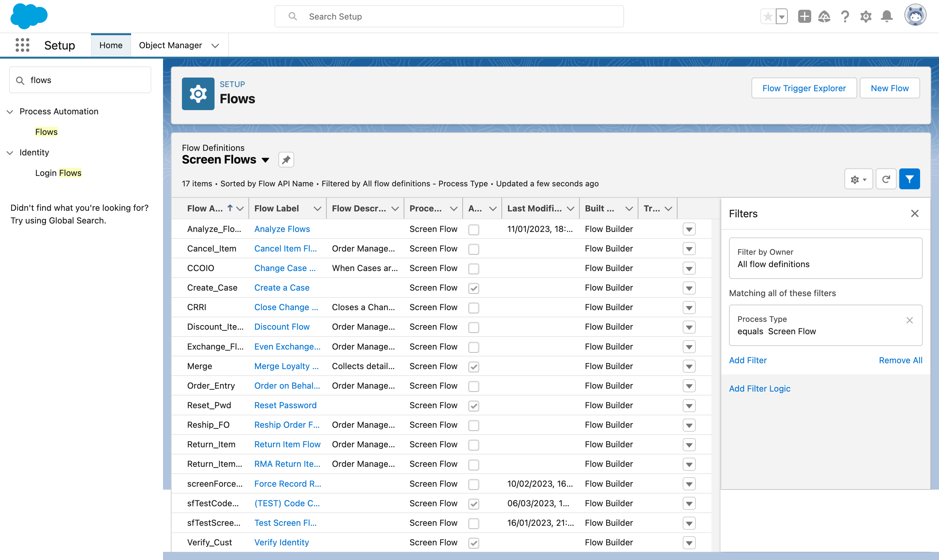The height and width of the screenshot is (560, 939).
Task: Toggle Active checkbox in Reset_Pwd row
Action: coord(473,406)
